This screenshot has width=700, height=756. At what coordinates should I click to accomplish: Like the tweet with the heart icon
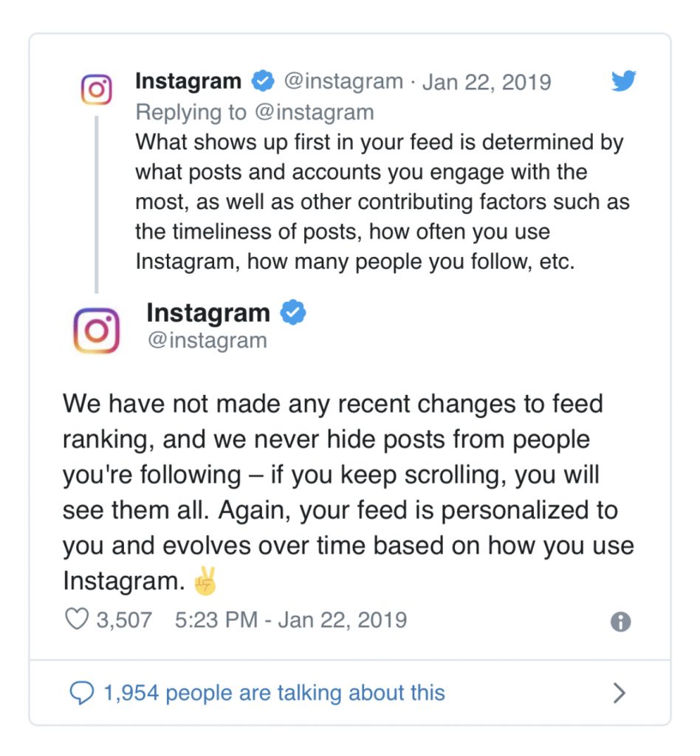point(77,619)
